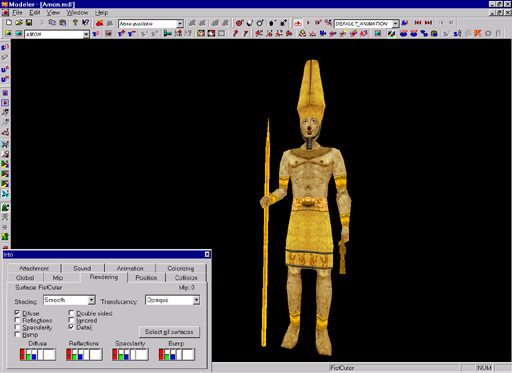Click the blue A icon after DEFAULT_ANIMATION
This screenshot has width=512, height=373.
pyautogui.click(x=405, y=23)
